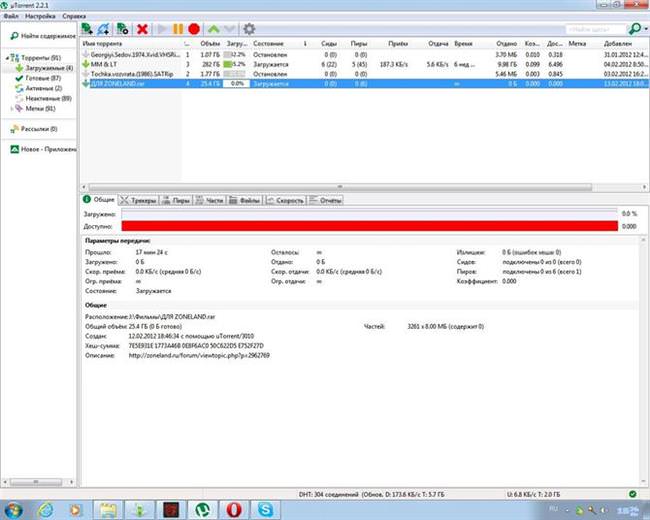Viewport: 650px width, 520px height.
Task: Click the Add Torrent toolbar icon
Action: pyautogui.click(x=87, y=29)
